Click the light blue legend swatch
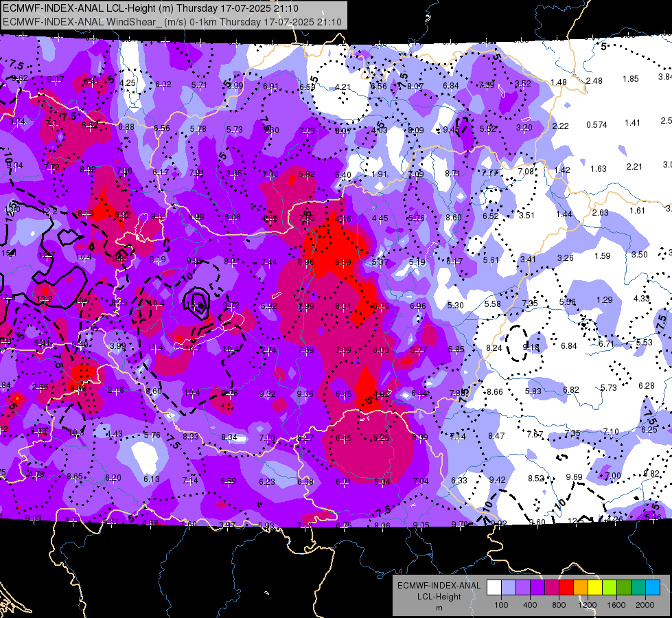Screen dimensions: 672x618 click(x=508, y=587)
